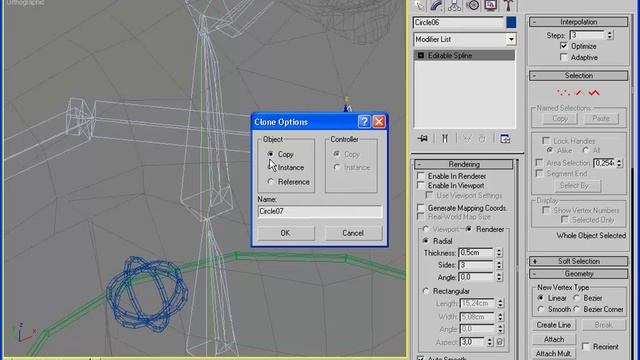Adjust the Sides spinner arrows
The width and height of the screenshot is (640, 360).
point(499,265)
